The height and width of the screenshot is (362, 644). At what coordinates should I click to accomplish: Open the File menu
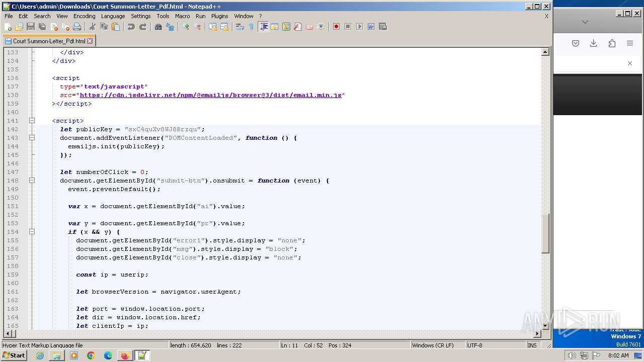tap(9, 16)
